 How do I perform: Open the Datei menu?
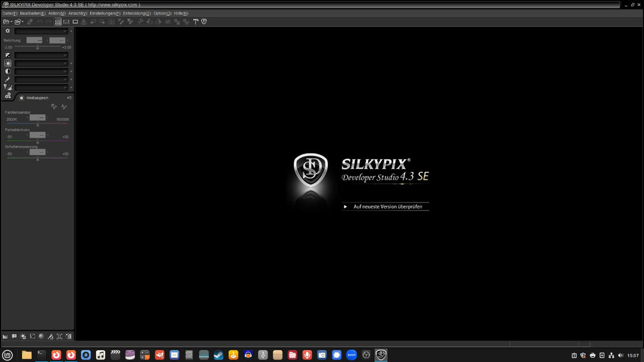pyautogui.click(x=10, y=13)
